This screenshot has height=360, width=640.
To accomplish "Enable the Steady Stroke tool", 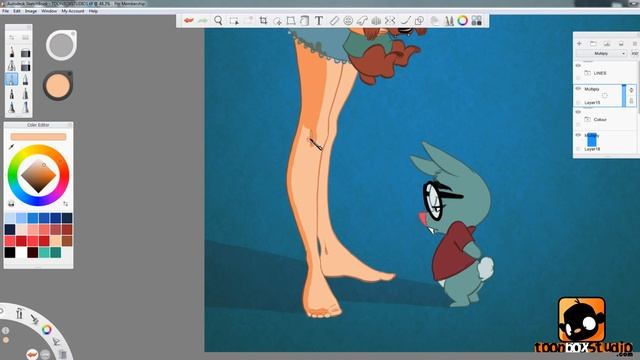I will [x=405, y=20].
